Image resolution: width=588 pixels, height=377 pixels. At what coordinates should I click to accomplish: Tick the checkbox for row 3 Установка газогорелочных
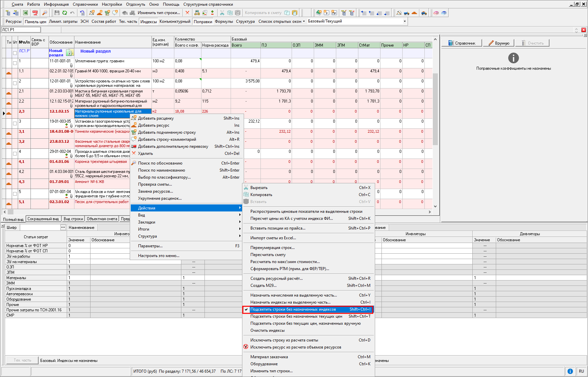(x=15, y=123)
